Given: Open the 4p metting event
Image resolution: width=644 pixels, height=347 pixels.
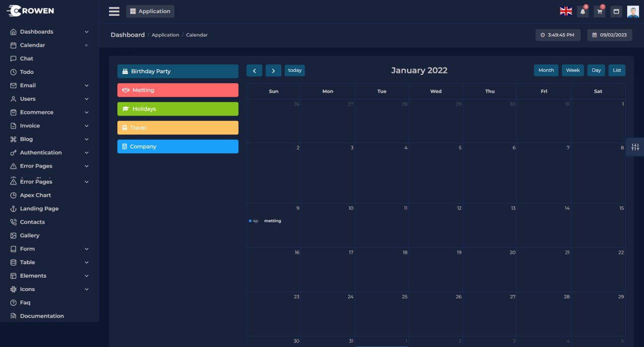Looking at the screenshot, I should (273, 221).
